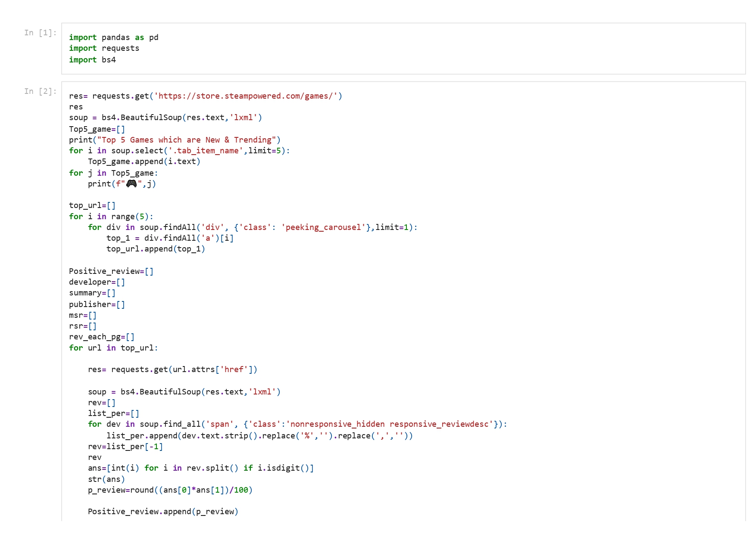
Task: Click the 'rev=list_per[-1]' line
Action: [125, 446]
